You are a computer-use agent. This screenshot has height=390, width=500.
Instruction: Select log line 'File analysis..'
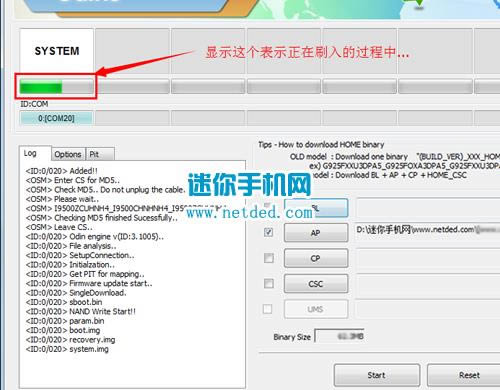tap(71, 246)
